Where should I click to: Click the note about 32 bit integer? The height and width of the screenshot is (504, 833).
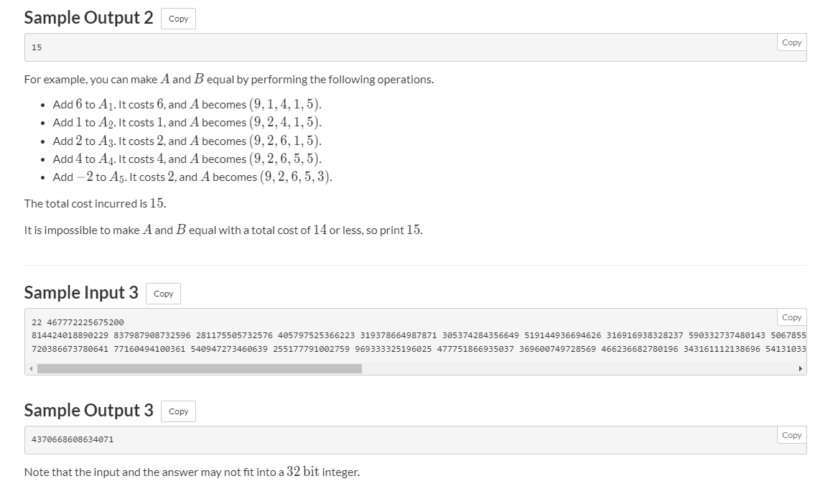pos(192,472)
